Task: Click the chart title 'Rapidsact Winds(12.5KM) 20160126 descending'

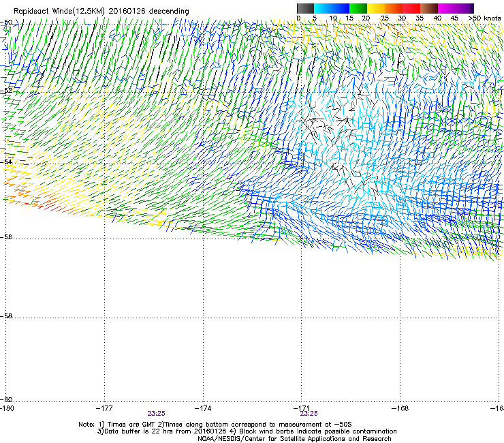Action: [x=101, y=11]
